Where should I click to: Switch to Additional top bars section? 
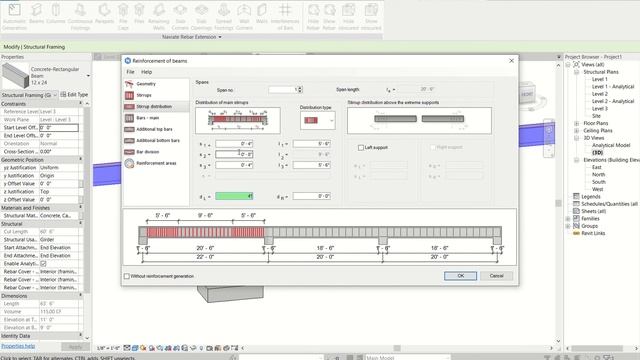pos(156,129)
